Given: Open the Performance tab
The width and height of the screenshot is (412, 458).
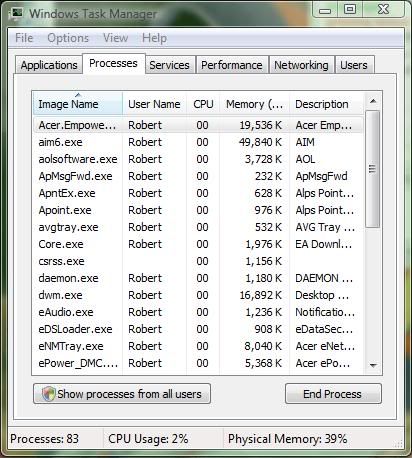Looking at the screenshot, I should (x=232, y=65).
